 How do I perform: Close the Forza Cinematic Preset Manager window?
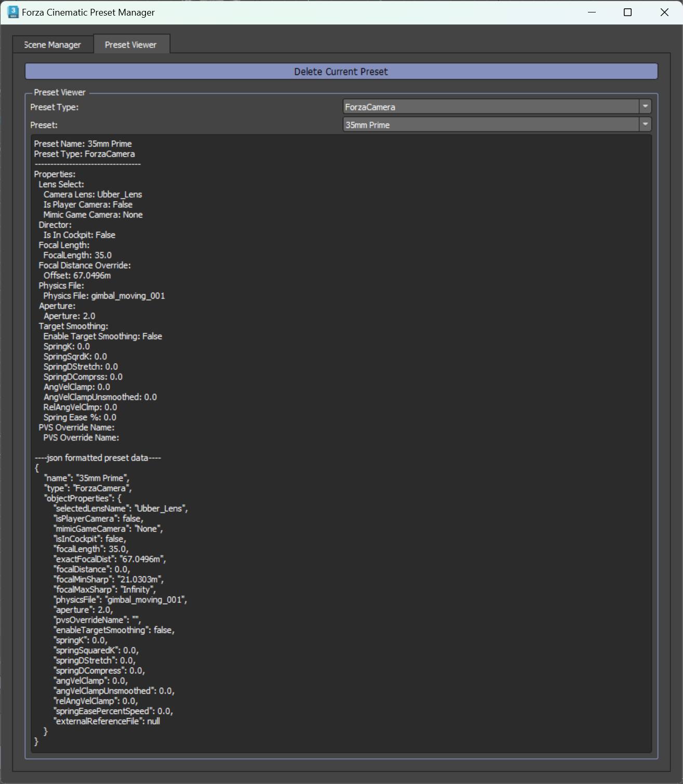(664, 12)
